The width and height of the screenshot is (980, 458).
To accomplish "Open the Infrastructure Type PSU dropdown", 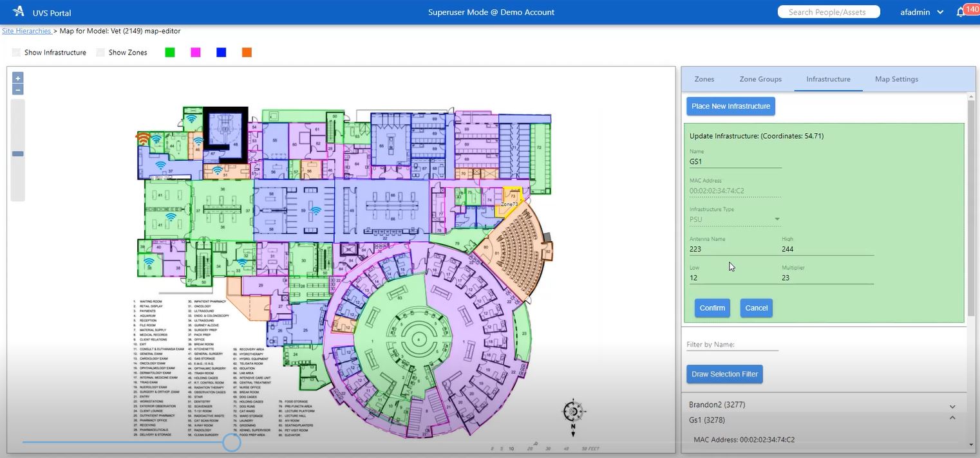I will pyautogui.click(x=777, y=219).
